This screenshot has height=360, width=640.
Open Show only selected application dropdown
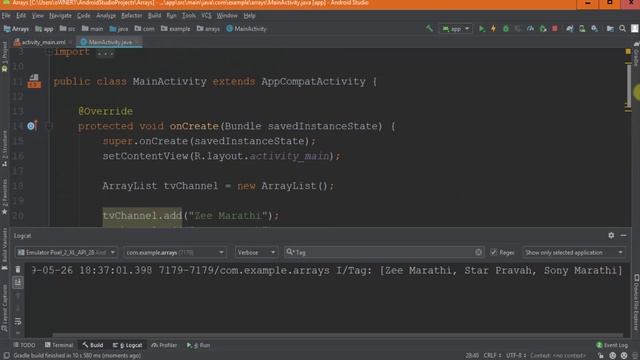[573, 252]
